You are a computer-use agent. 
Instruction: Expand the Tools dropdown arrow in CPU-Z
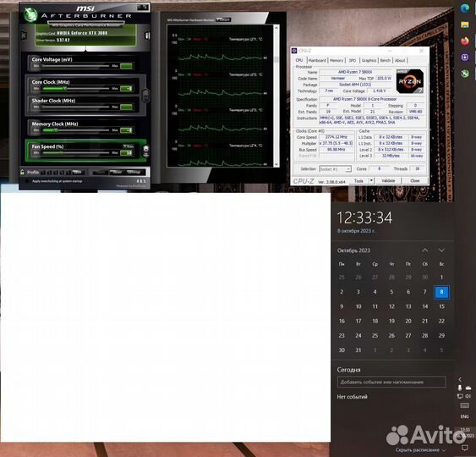point(371,181)
